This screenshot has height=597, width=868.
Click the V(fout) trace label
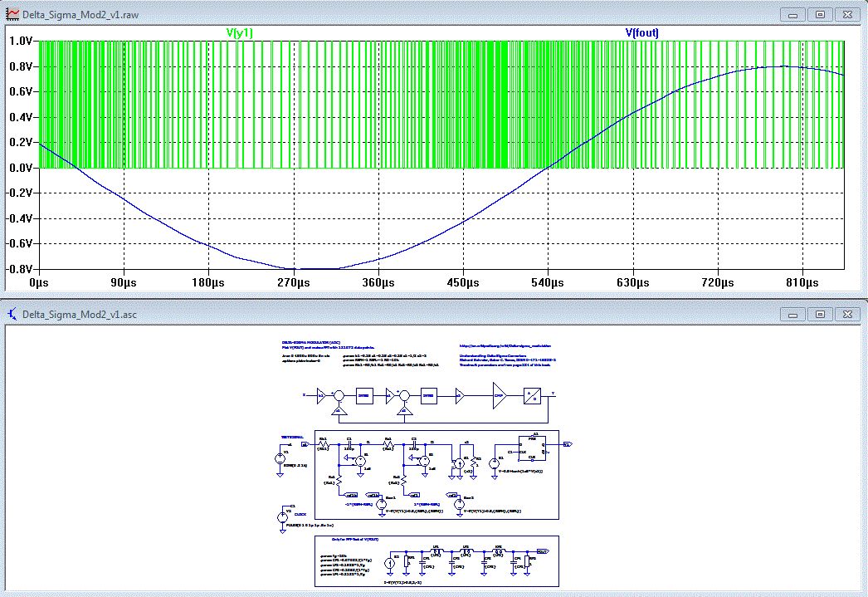coord(641,32)
